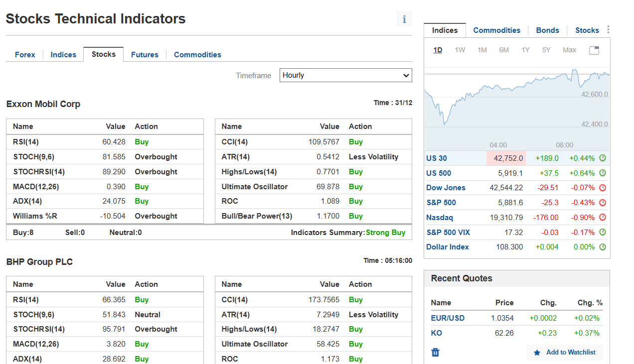Toggle the chart type icon next to Max
The height and width of the screenshot is (364, 634).
(594, 50)
